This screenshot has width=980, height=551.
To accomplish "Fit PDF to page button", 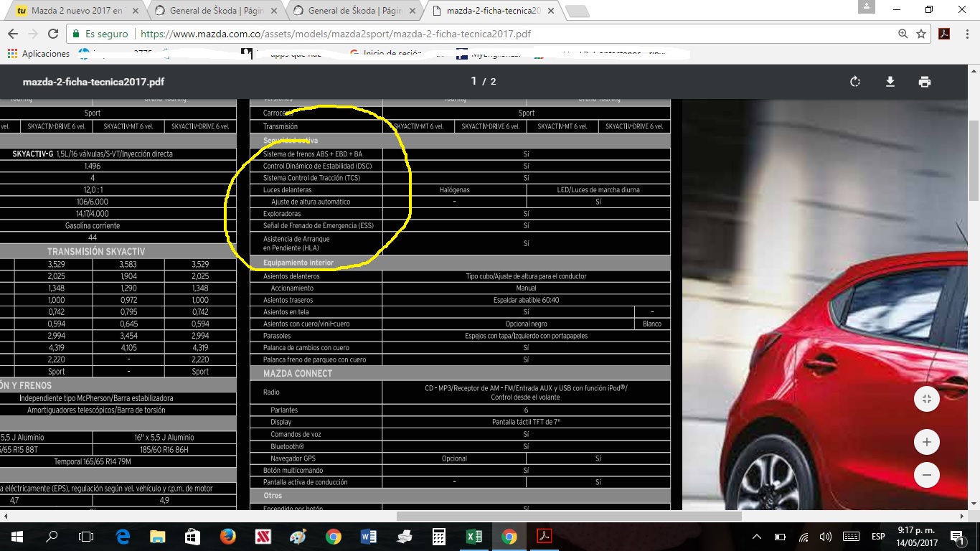I will 927,399.
